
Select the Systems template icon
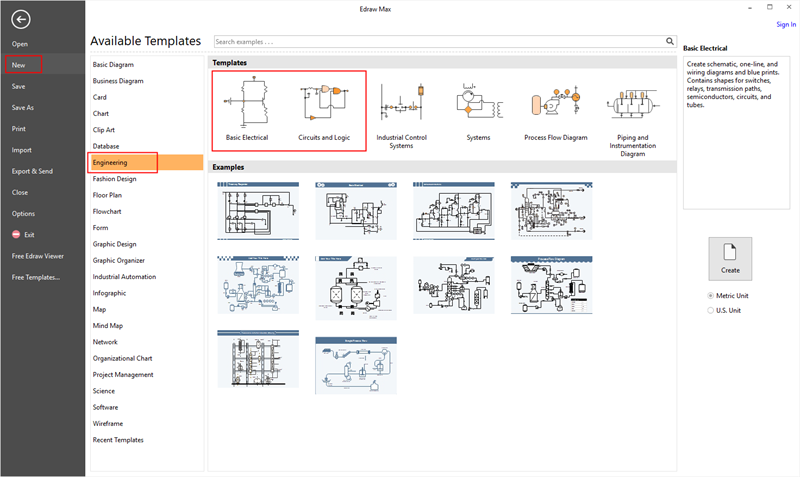pyautogui.click(x=479, y=102)
